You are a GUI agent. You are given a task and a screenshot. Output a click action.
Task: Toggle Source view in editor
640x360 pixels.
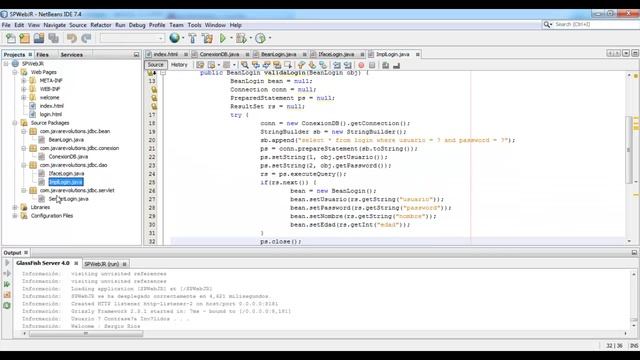click(156, 65)
